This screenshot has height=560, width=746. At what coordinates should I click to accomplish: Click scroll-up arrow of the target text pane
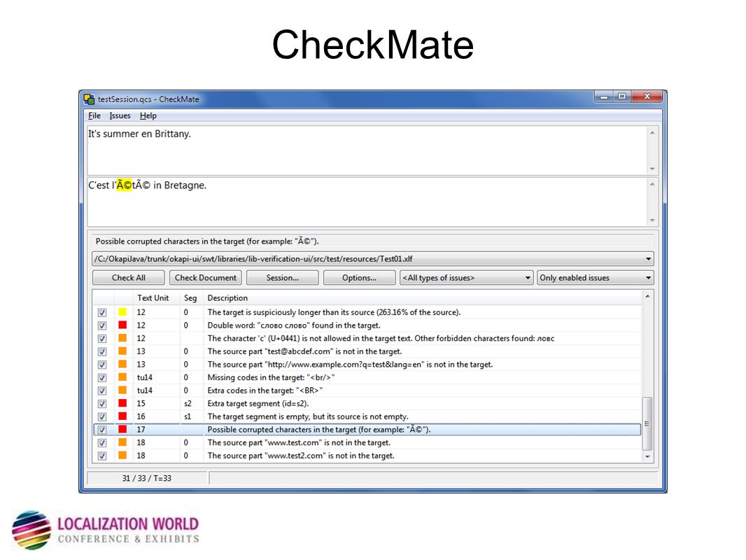tap(652, 184)
